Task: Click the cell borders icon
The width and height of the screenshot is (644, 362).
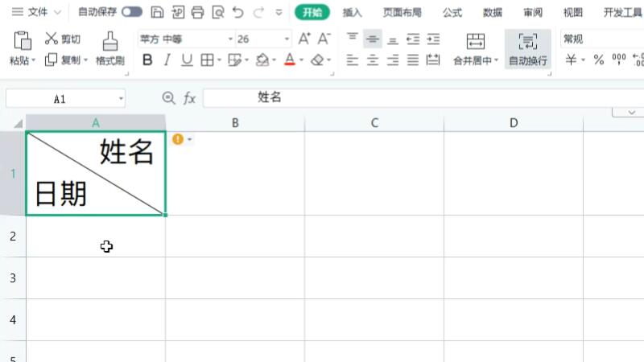Action: pos(207,60)
